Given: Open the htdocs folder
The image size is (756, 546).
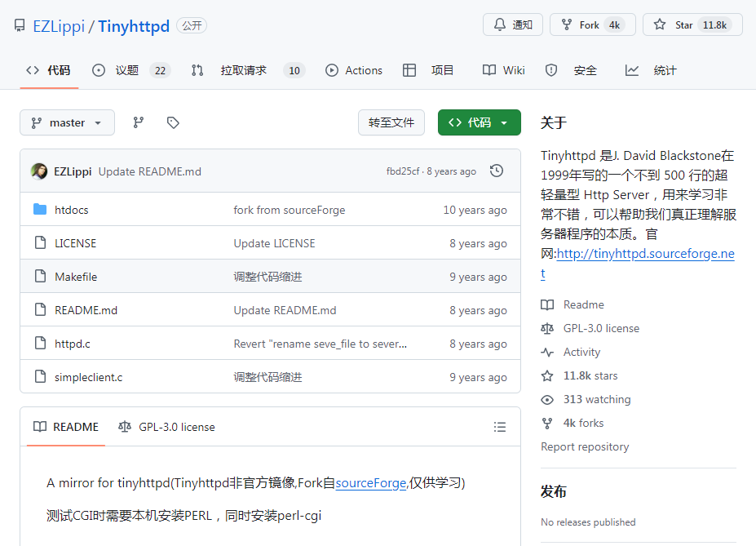Looking at the screenshot, I should point(71,210).
